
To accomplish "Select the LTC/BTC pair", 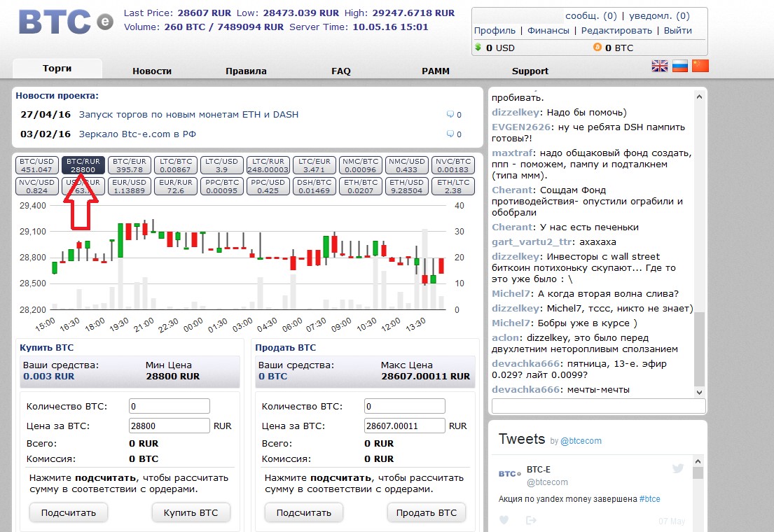I will point(176,165).
